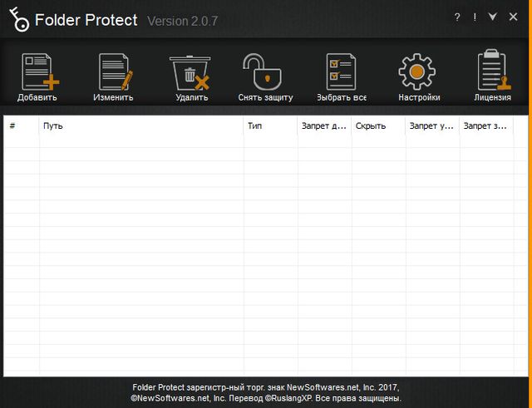Open the Лицензия clipboard icon
The height and width of the screenshot is (408, 532).
click(x=494, y=70)
